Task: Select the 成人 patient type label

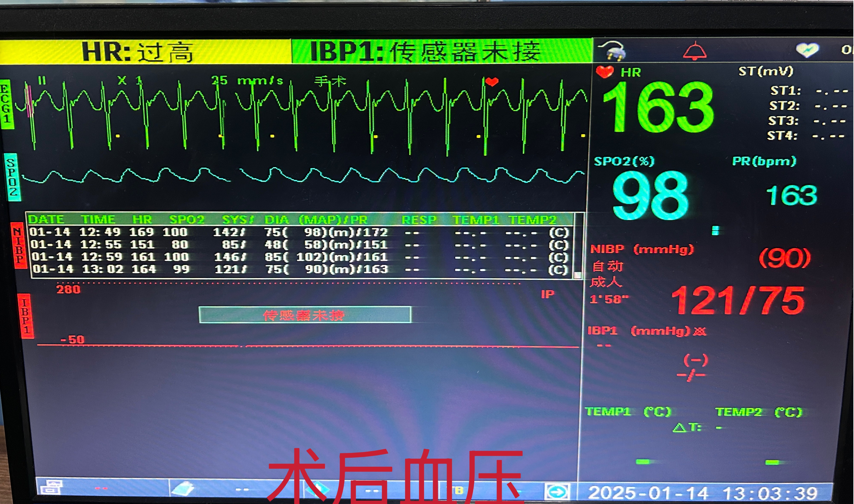Action: coord(606,282)
